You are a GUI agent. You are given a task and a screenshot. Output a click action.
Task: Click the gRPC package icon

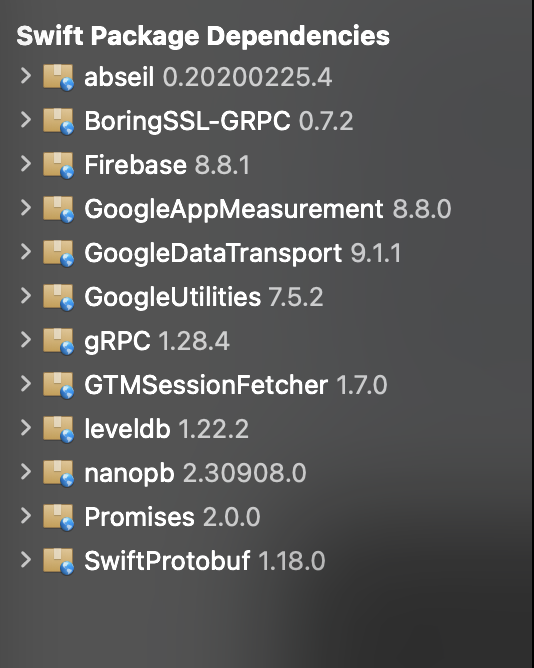coord(58,341)
